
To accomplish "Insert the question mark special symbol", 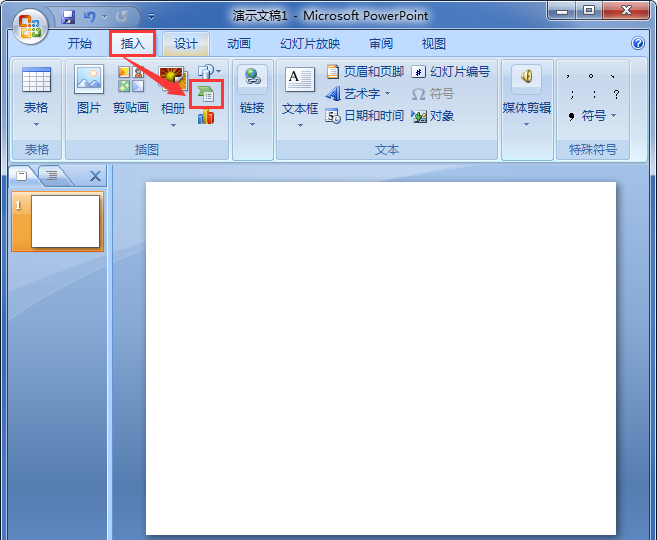I will coord(616,95).
